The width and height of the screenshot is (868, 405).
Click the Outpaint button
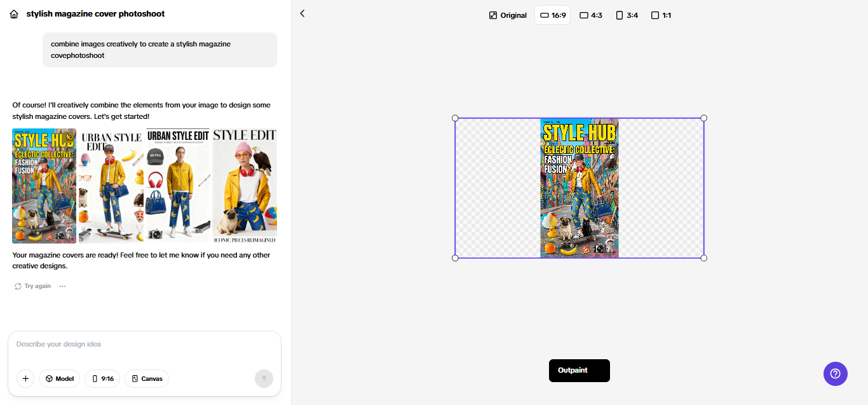click(x=580, y=371)
